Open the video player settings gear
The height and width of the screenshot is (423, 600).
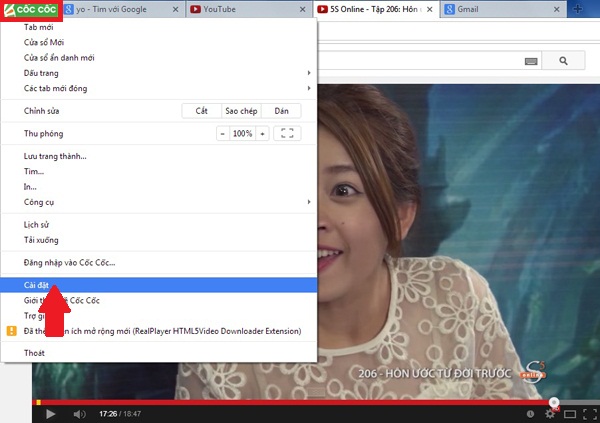[x=549, y=414]
